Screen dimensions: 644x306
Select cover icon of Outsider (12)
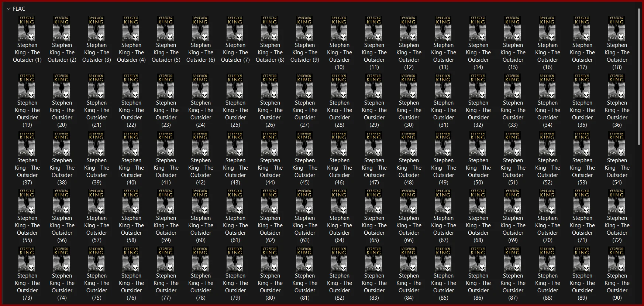(x=409, y=28)
